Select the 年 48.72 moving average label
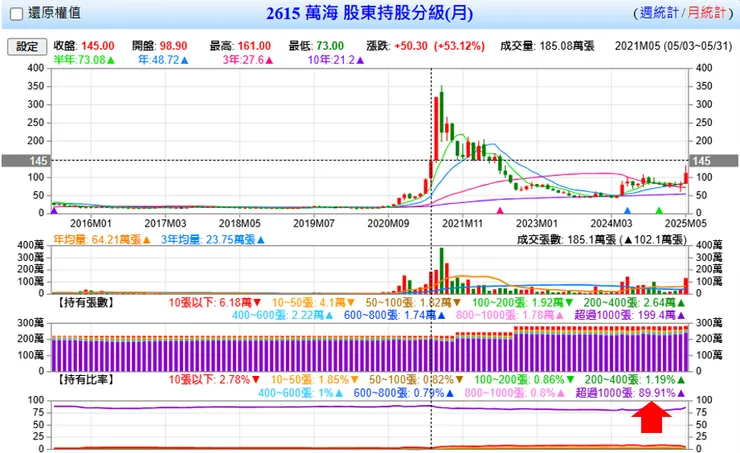The width and height of the screenshot is (740, 453). [x=163, y=60]
